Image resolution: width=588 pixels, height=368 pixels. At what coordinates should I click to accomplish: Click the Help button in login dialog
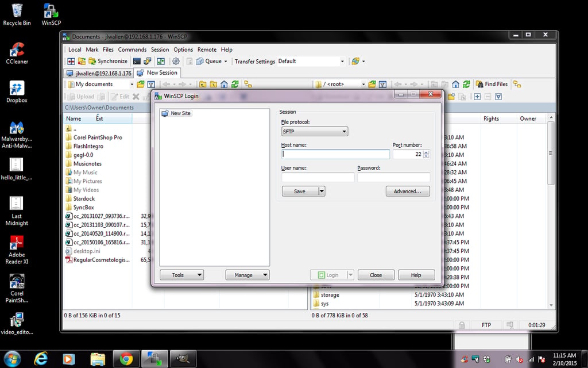416,275
